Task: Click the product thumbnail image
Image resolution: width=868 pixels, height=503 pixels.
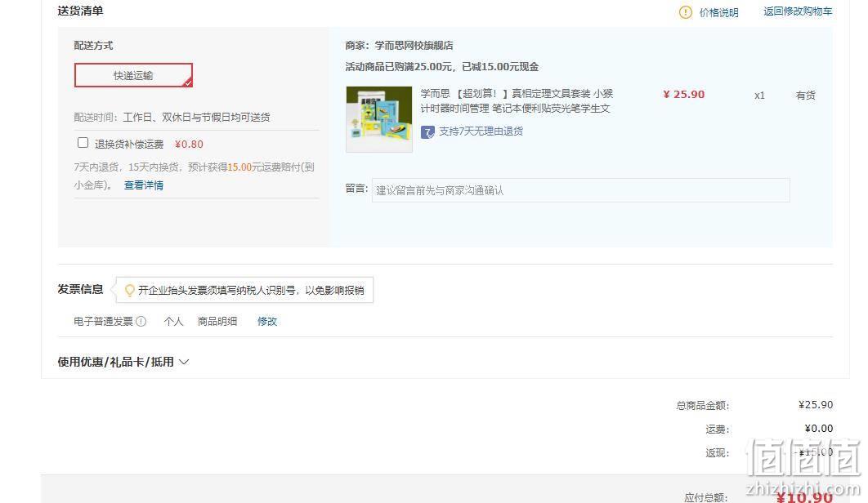Action: 379,119
